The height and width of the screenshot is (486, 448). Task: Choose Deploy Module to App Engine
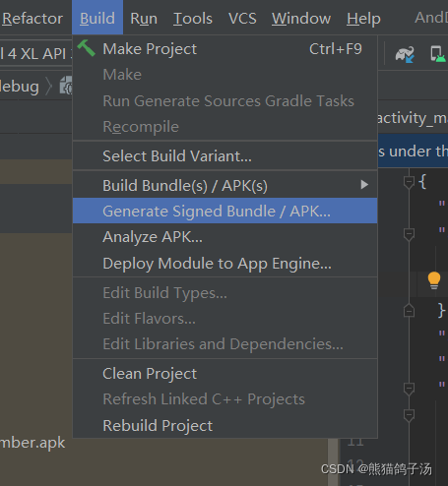click(225, 263)
